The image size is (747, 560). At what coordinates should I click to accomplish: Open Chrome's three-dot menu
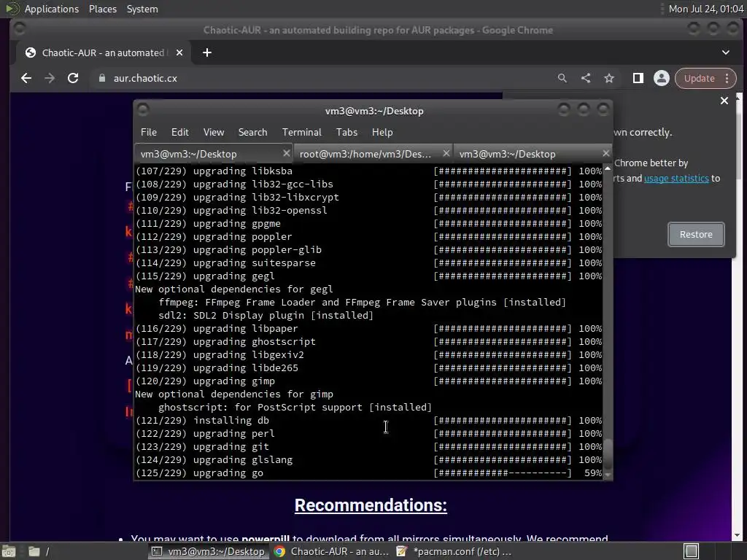coord(727,78)
